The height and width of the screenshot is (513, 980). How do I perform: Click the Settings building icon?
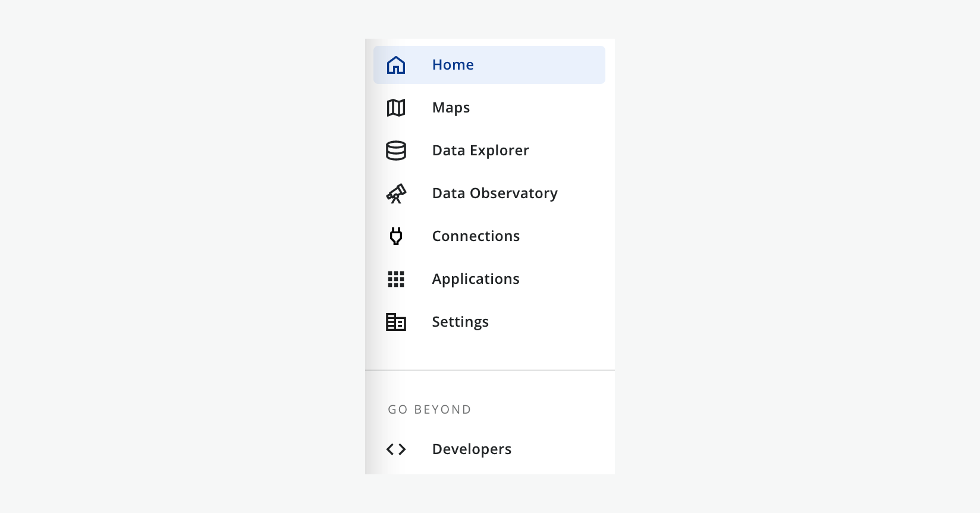point(396,322)
